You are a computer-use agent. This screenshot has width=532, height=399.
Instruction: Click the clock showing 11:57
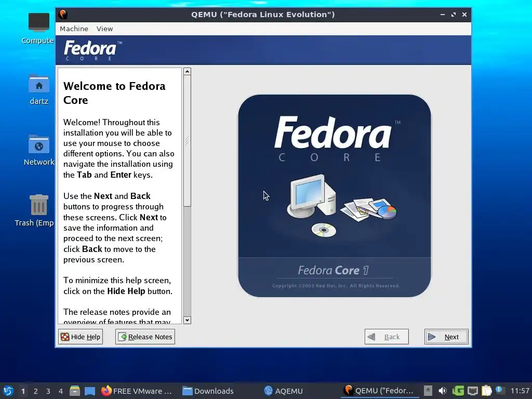coord(520,391)
